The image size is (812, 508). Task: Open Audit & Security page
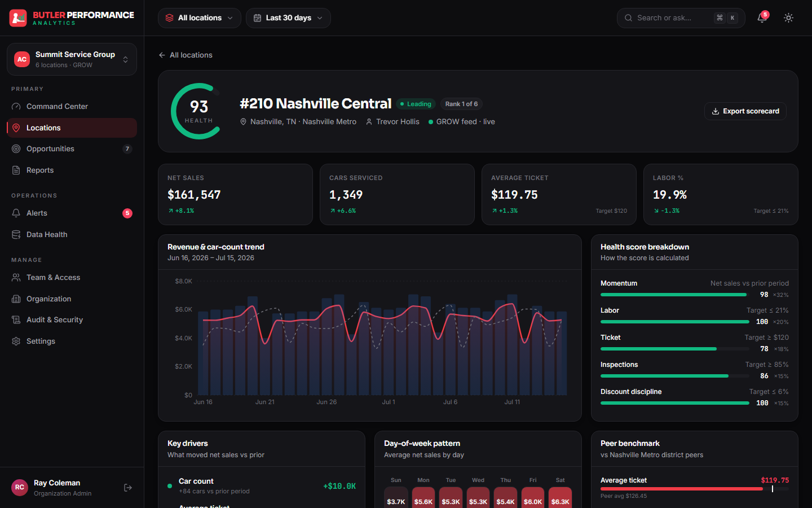pos(72,320)
